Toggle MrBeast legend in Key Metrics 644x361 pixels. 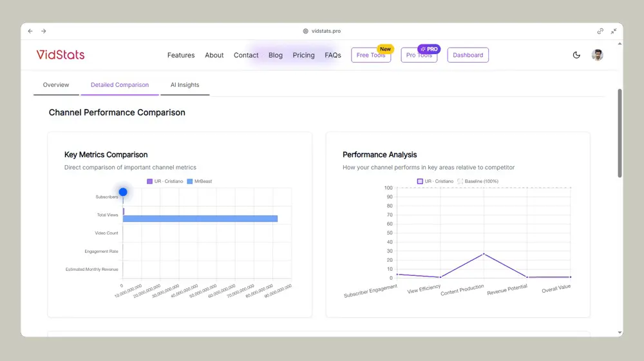click(x=200, y=181)
